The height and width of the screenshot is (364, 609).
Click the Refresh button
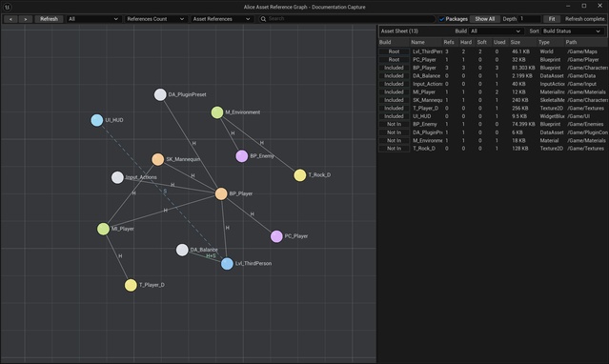49,19
